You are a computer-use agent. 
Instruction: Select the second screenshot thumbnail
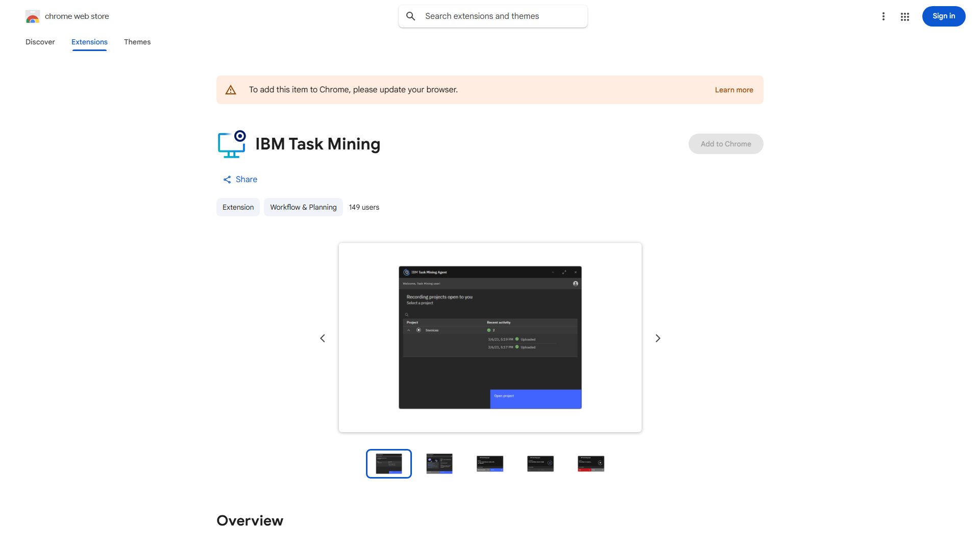(x=439, y=463)
